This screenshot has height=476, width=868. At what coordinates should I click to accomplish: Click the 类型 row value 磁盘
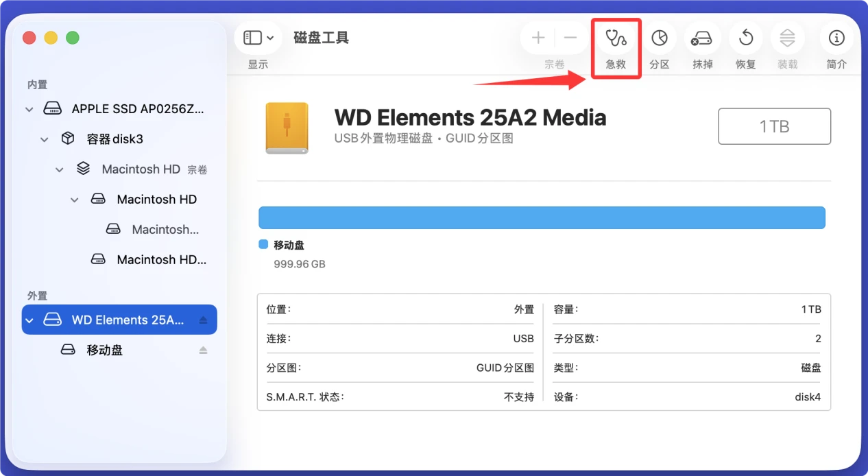pos(811,368)
